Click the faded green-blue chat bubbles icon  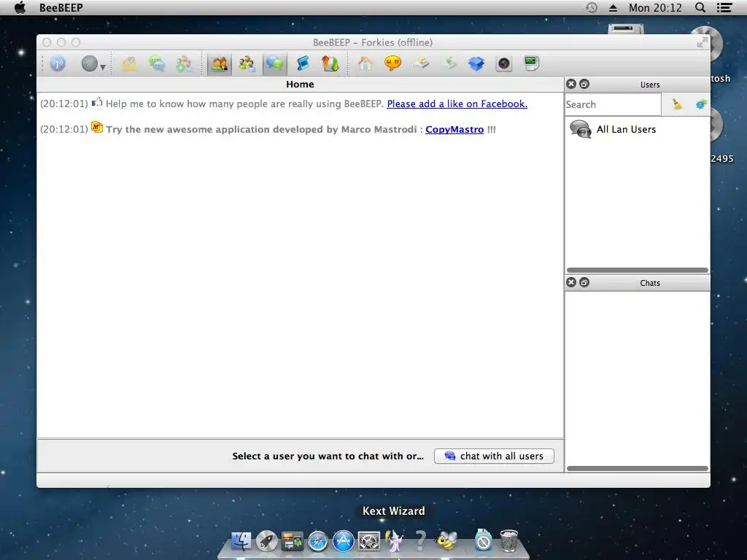pos(156,63)
